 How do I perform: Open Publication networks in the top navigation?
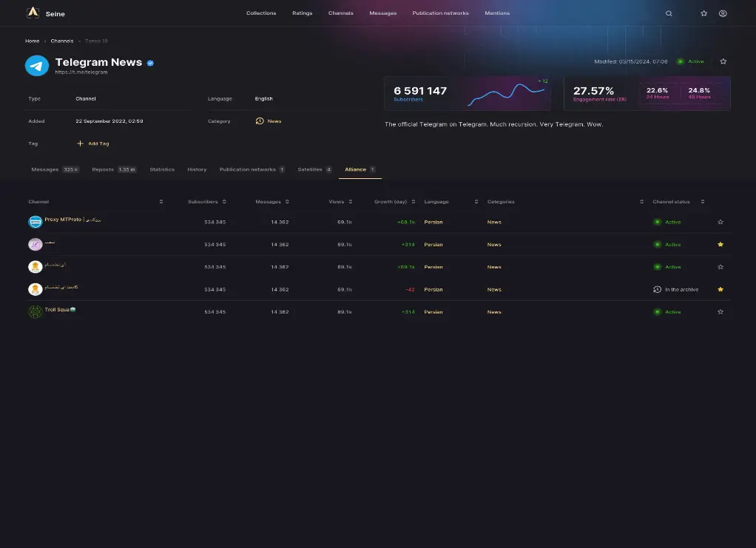440,13
